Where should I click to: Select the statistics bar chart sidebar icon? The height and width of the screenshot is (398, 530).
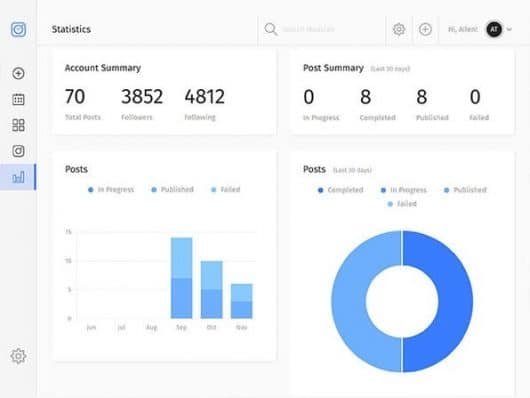click(x=18, y=177)
